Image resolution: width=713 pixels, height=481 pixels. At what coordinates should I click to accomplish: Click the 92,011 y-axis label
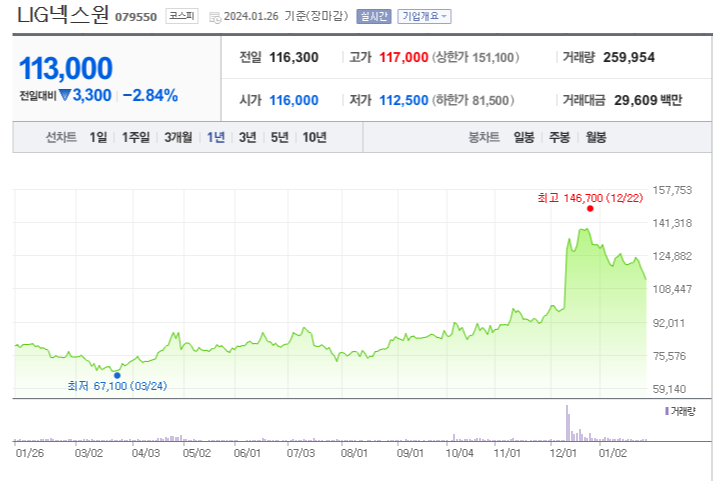pyautogui.click(x=668, y=323)
